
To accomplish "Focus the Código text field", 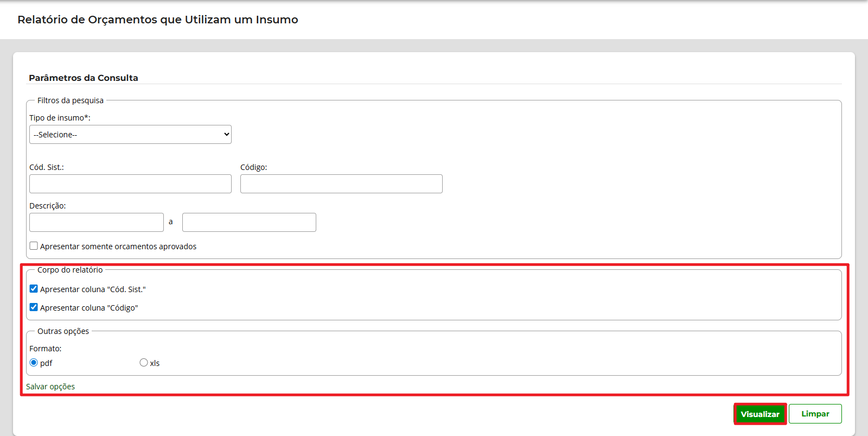I will tap(341, 184).
